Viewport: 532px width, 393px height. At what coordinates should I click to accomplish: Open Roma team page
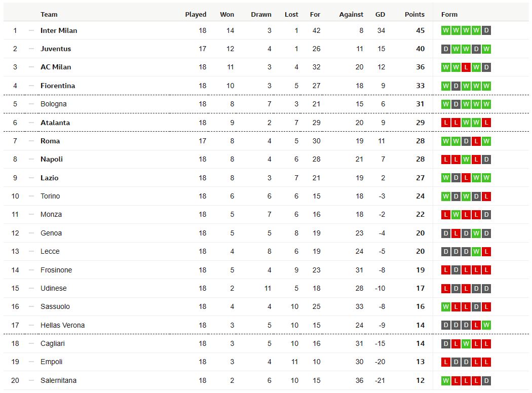[50, 141]
